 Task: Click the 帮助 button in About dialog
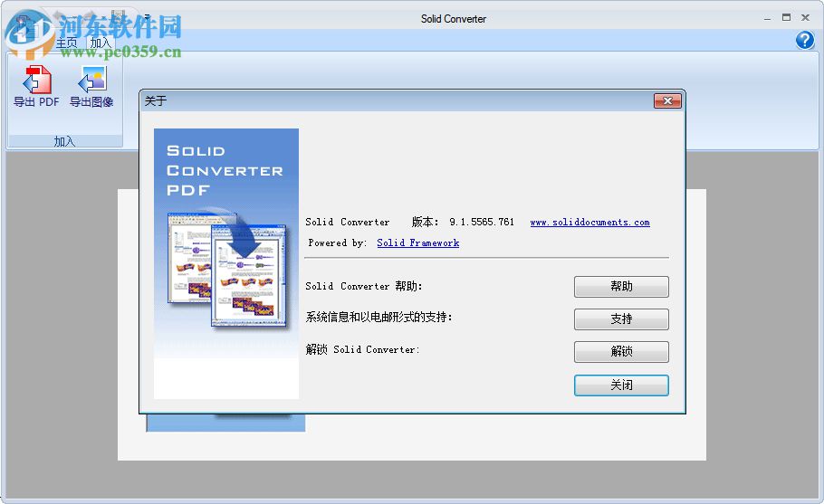point(621,287)
